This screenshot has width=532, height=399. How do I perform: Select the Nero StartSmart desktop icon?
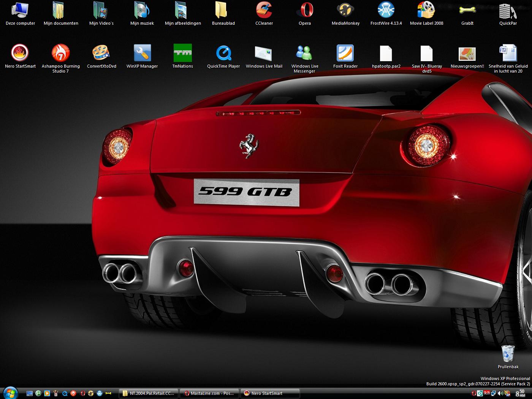point(20,57)
